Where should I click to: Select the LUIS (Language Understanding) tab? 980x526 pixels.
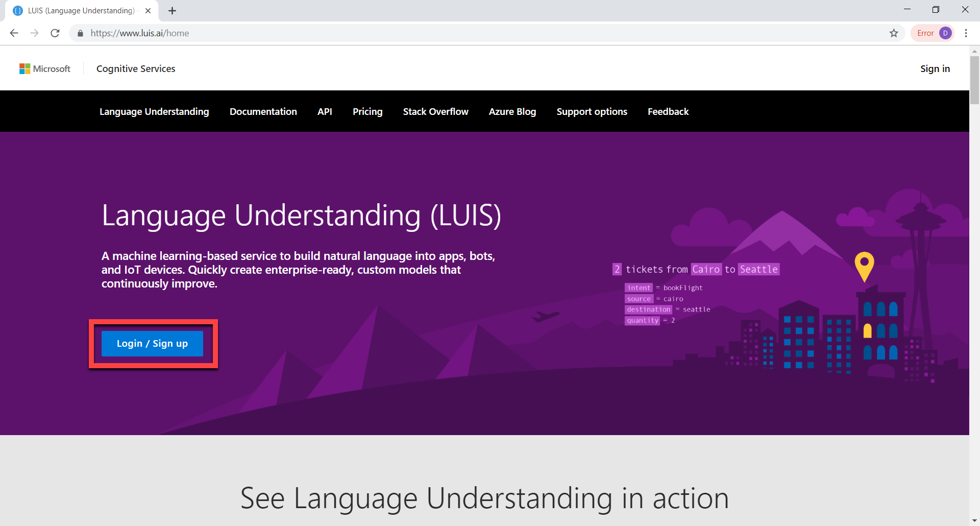pyautogui.click(x=82, y=11)
